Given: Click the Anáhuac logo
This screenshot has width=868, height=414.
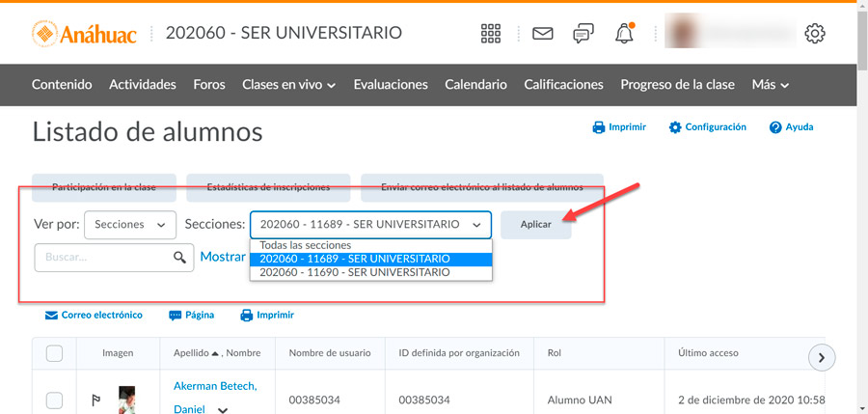Looking at the screenshot, I should [x=85, y=35].
